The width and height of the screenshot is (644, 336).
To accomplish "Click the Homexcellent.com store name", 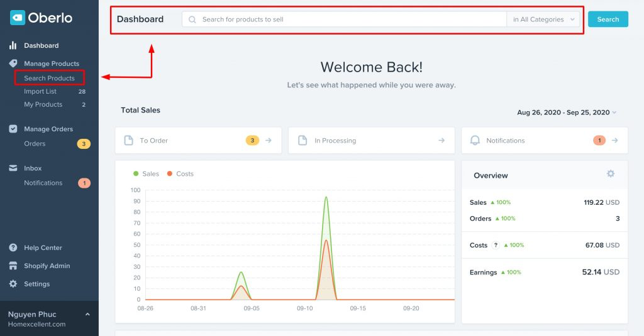I will 36,324.
